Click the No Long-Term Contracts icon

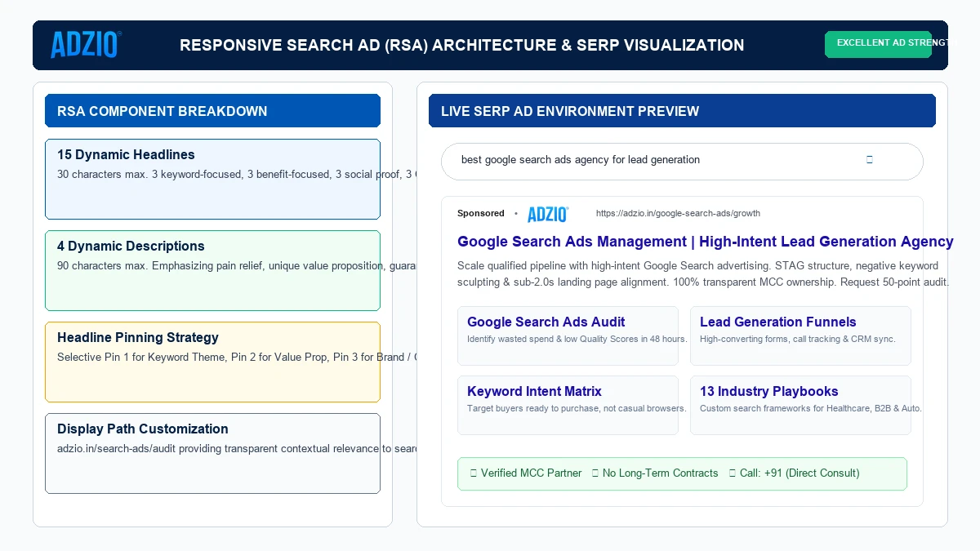tap(595, 473)
